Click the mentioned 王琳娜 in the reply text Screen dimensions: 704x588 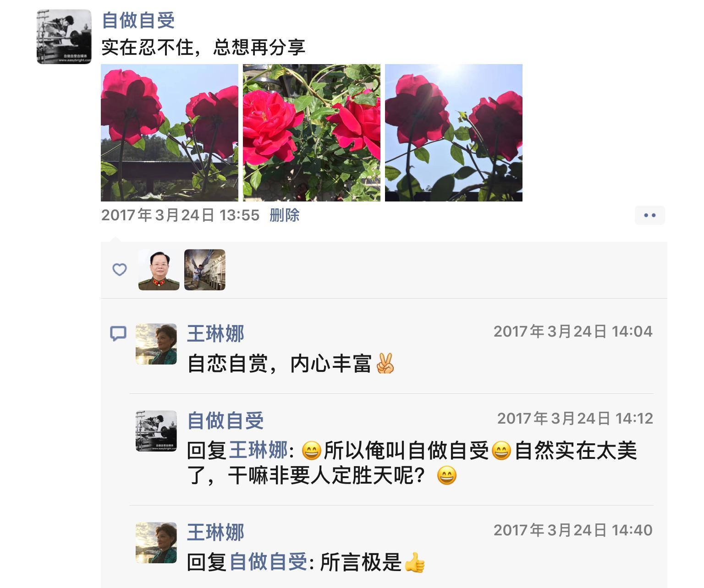point(258,451)
